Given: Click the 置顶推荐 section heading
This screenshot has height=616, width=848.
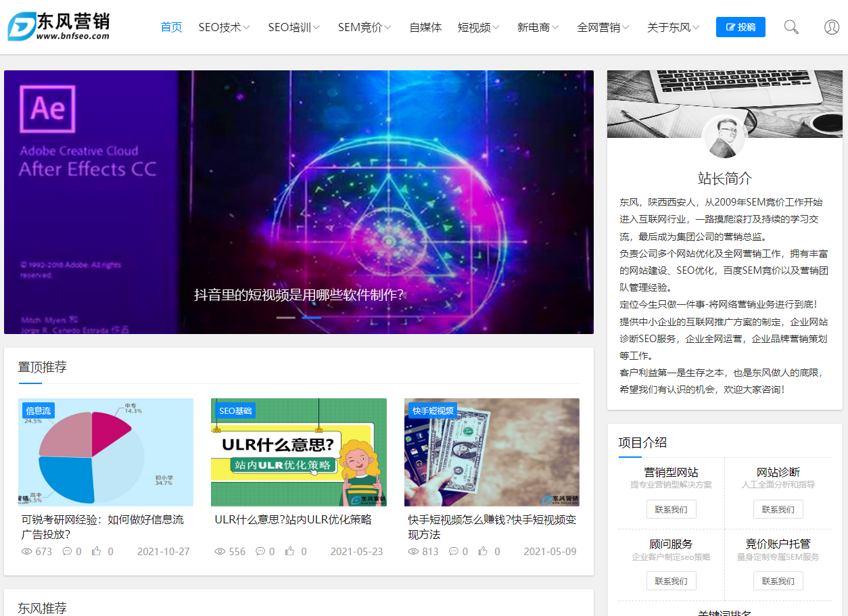Looking at the screenshot, I should click(43, 367).
